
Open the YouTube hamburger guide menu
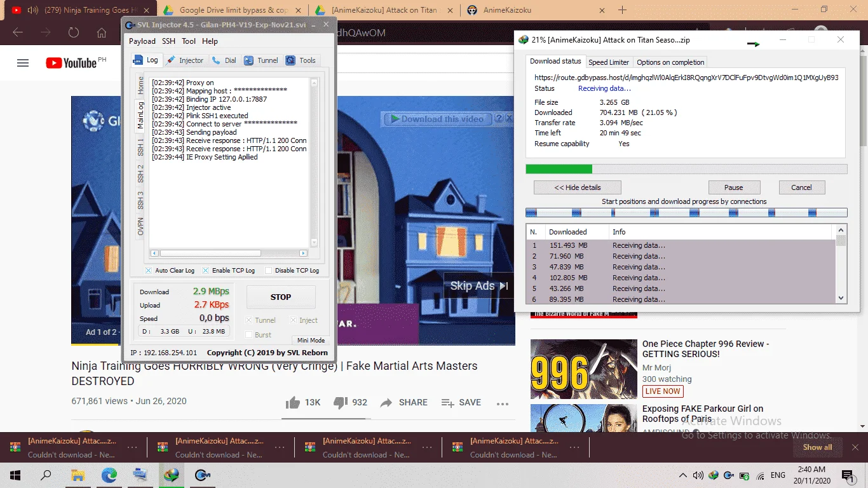point(23,63)
